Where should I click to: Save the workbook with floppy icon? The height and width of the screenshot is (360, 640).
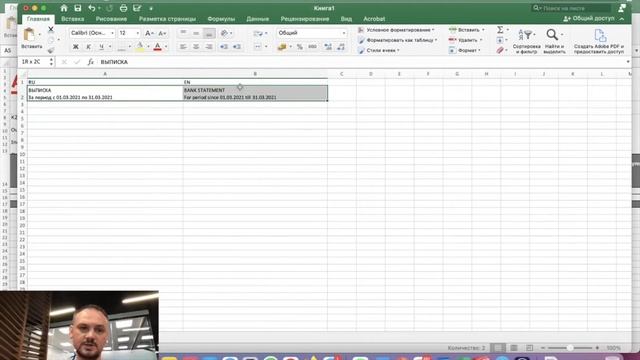(x=78, y=8)
